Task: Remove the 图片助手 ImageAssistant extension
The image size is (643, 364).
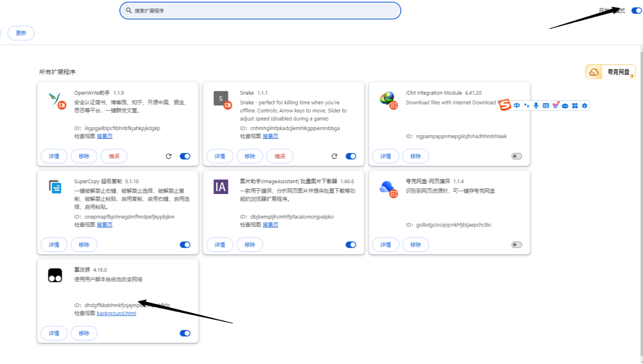Action: click(x=250, y=245)
